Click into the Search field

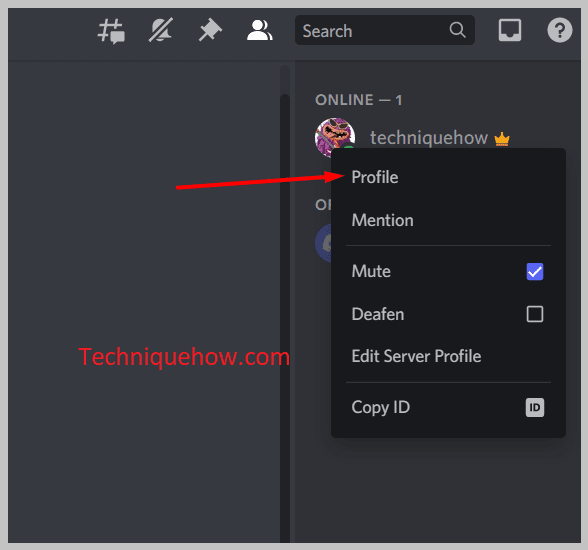point(385,30)
